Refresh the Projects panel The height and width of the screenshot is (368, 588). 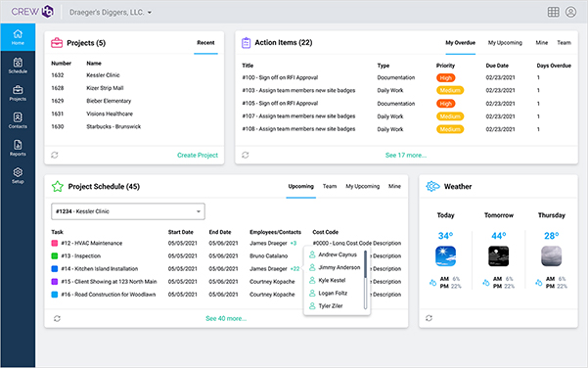point(55,155)
